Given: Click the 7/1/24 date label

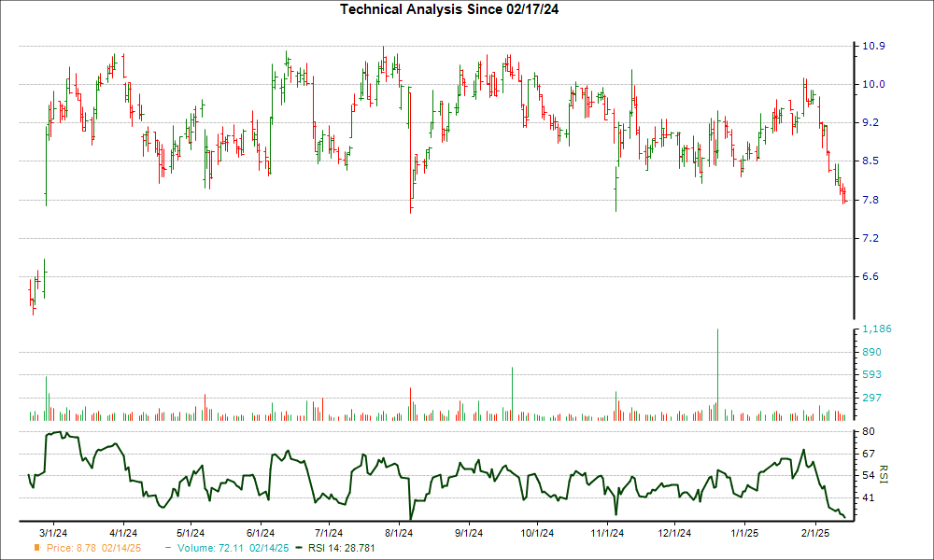Looking at the screenshot, I should [x=328, y=533].
